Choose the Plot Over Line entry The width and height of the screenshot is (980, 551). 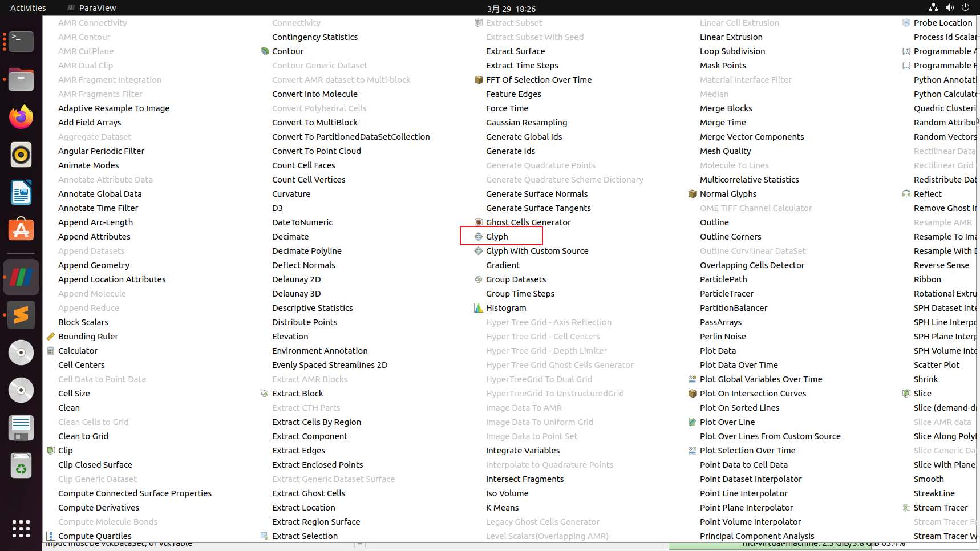click(727, 422)
